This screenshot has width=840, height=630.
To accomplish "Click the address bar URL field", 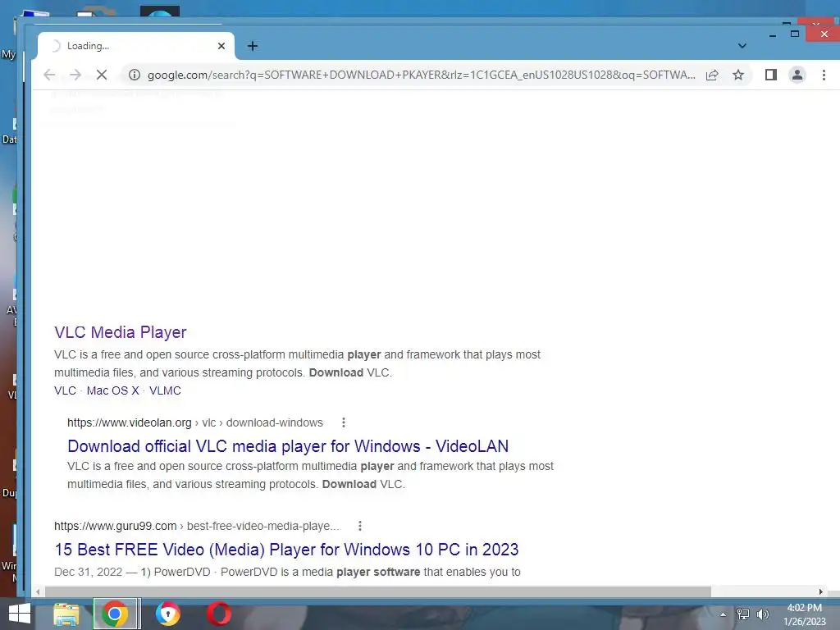I will [x=421, y=75].
